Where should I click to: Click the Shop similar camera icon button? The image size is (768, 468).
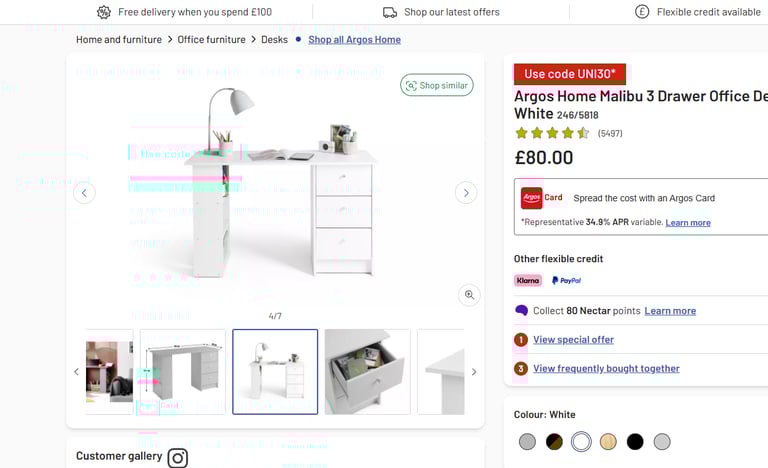click(436, 85)
